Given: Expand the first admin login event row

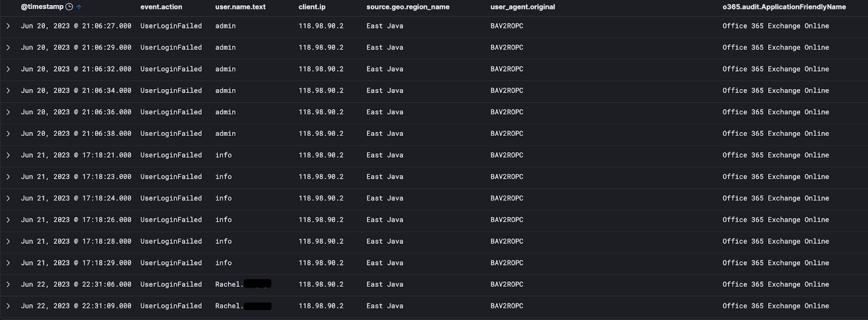Looking at the screenshot, I should (8, 26).
